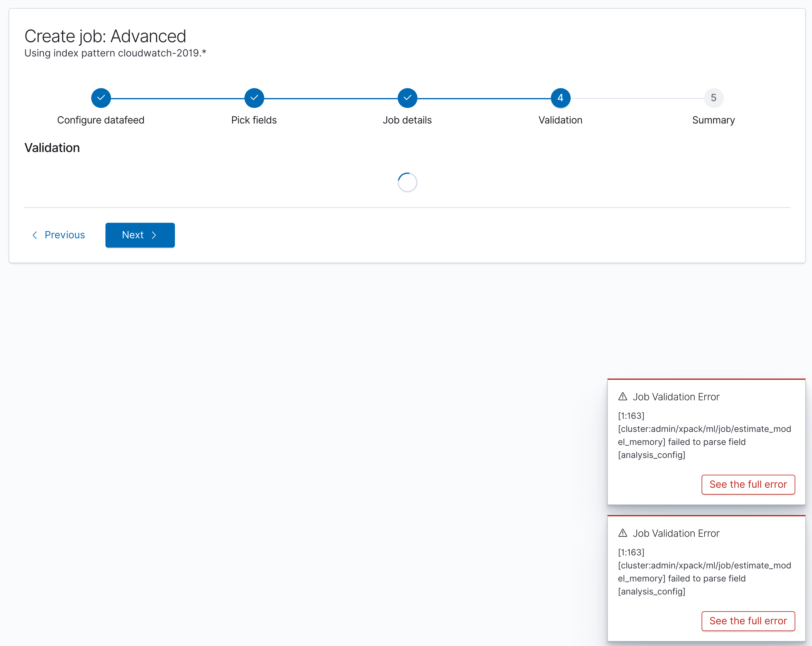812x646 pixels.
Task: Click the warning triangle on second Job Validation Error
Action: 622,533
